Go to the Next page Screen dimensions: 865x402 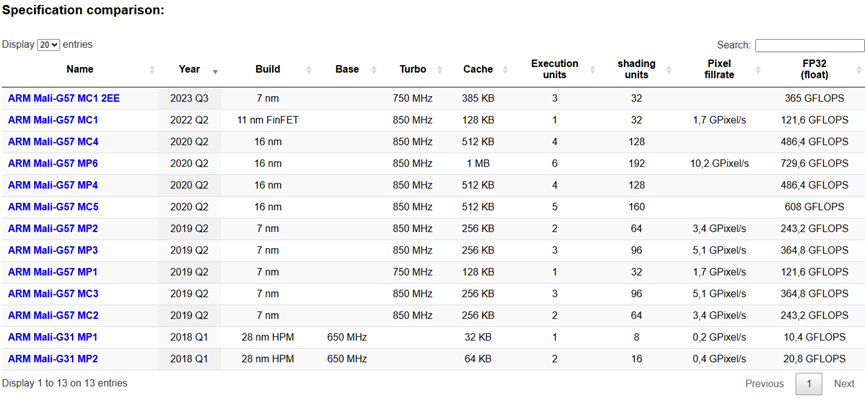[x=844, y=384]
